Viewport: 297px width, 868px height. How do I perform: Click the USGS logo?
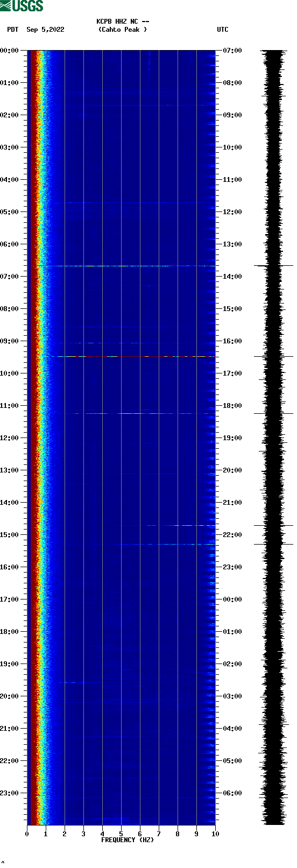coord(22,6)
